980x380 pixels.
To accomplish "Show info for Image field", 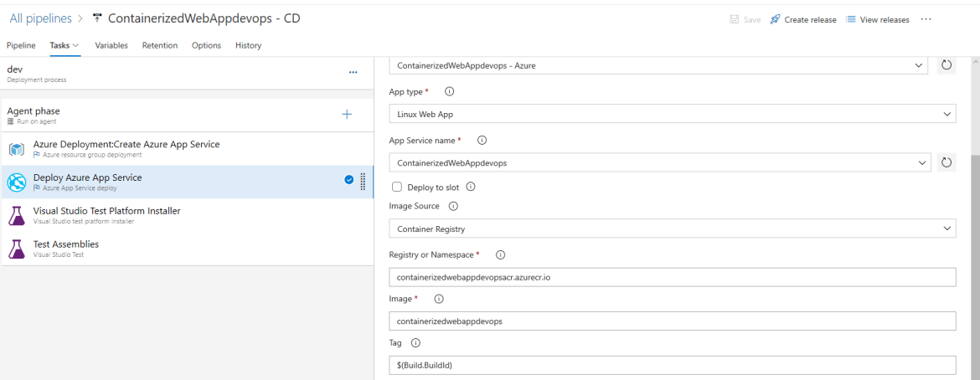I will pos(439,299).
